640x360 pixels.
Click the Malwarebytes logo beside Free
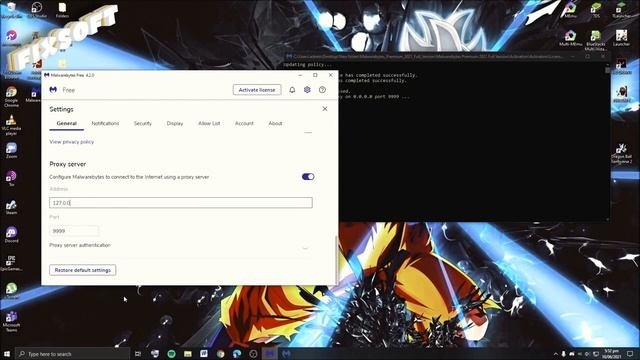(x=53, y=90)
